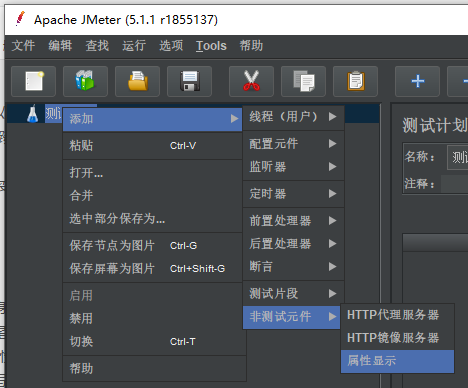The height and width of the screenshot is (388, 468).
Task: Click the test plan flask icon in tree
Action: (x=33, y=114)
